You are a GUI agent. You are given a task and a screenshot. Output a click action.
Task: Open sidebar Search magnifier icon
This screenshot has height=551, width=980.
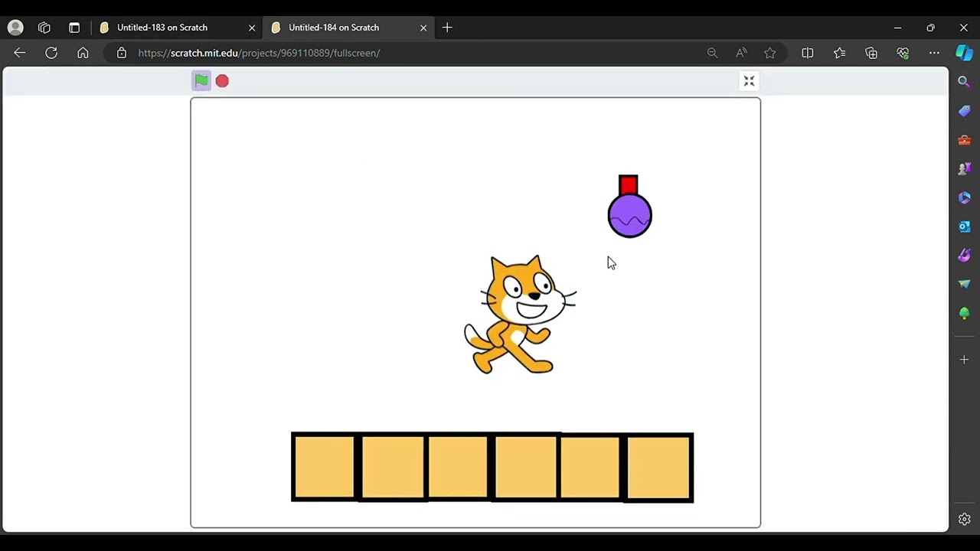964,82
